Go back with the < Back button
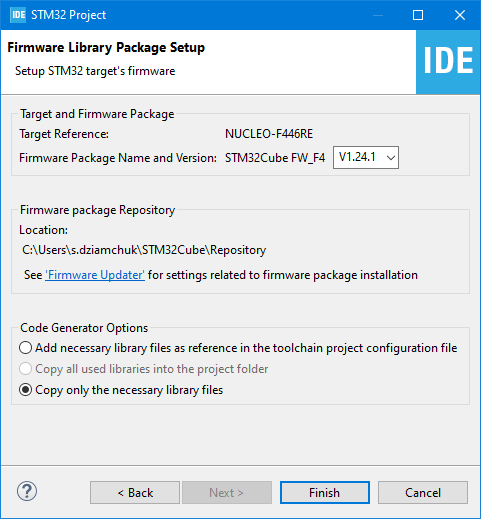The width and height of the screenshot is (481, 519). [135, 492]
